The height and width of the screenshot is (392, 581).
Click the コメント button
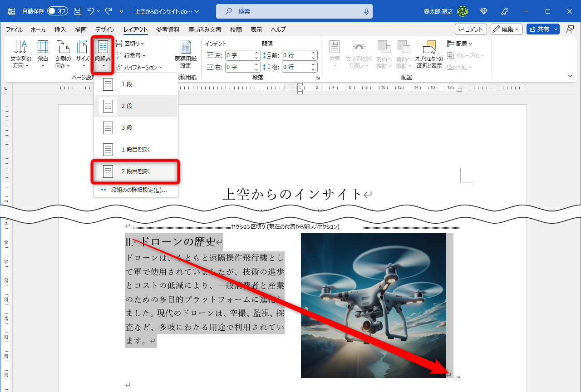(471, 29)
